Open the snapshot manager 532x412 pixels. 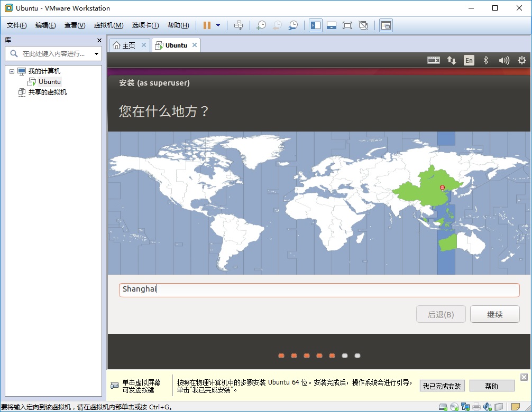(x=293, y=25)
